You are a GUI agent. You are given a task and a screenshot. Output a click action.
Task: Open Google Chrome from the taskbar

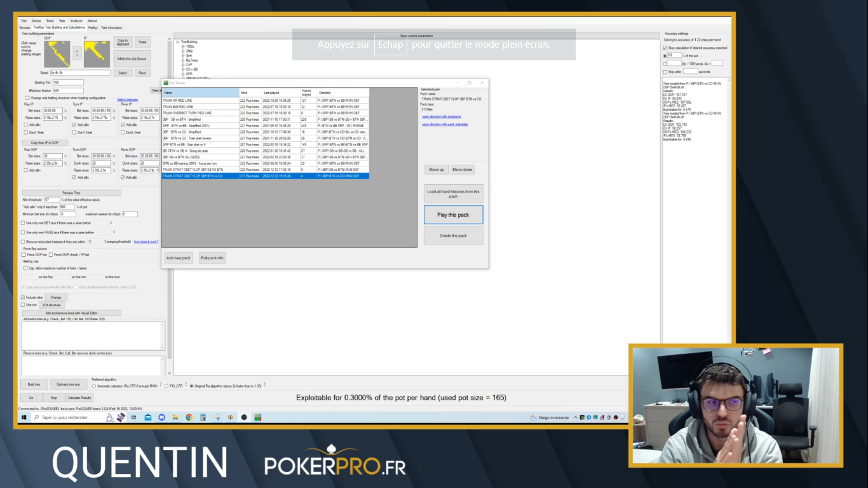coord(189,417)
